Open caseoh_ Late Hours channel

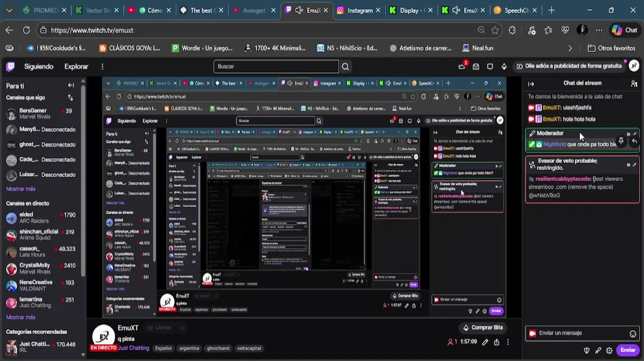(x=42, y=252)
